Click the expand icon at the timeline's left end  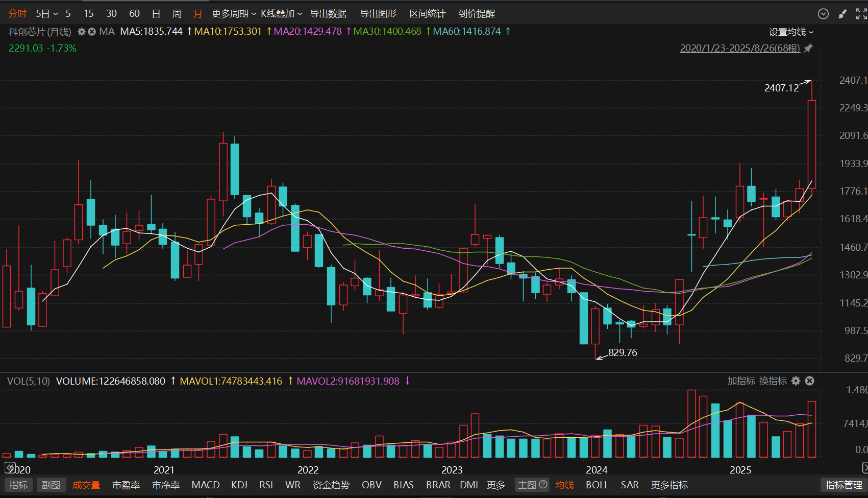10,467
